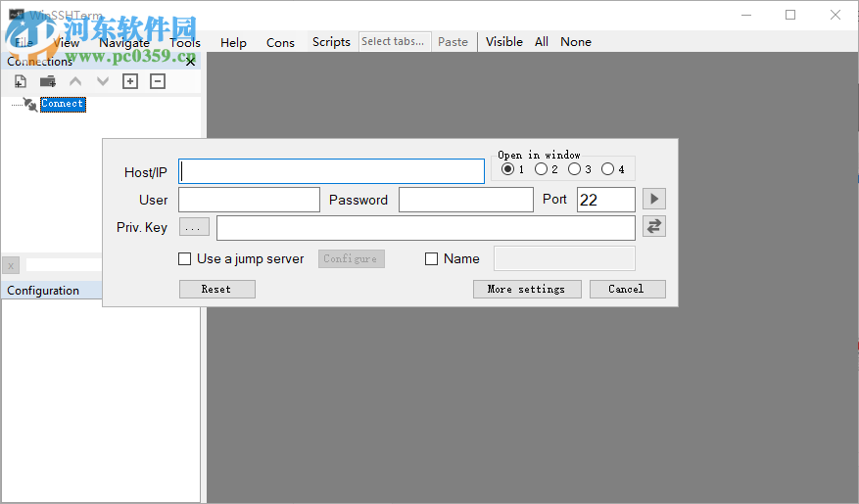Image resolution: width=859 pixels, height=504 pixels.
Task: Select Open in window radio 2
Action: pyautogui.click(x=541, y=169)
